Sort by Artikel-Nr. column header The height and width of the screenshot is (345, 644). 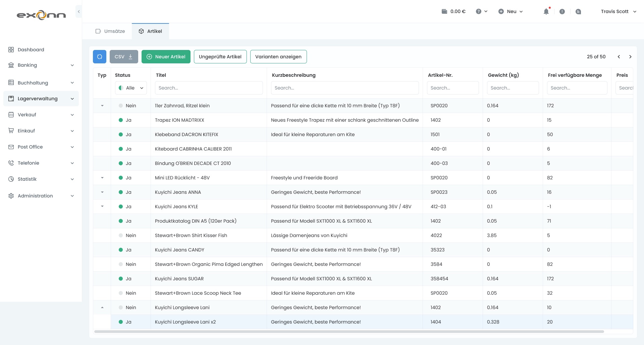tap(440, 75)
